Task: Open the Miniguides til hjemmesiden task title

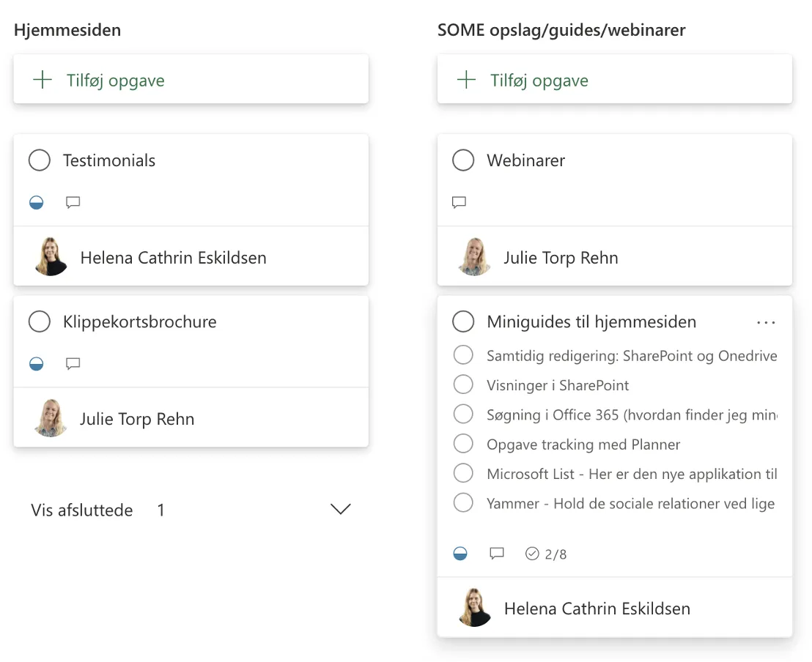Action: tap(591, 322)
